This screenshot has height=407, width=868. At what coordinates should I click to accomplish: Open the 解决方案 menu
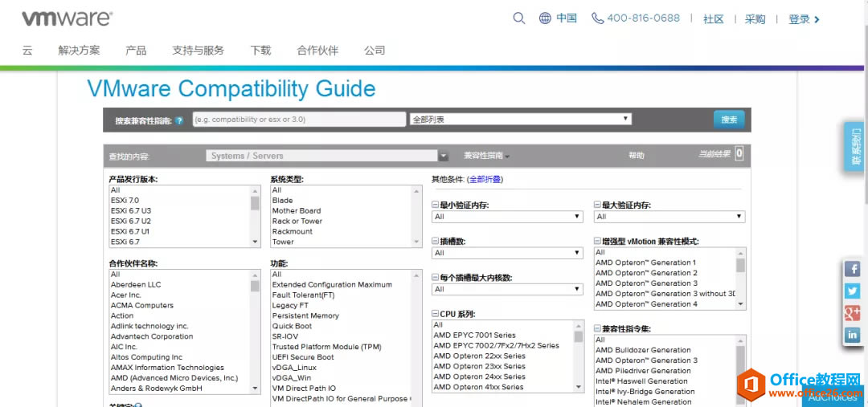79,51
